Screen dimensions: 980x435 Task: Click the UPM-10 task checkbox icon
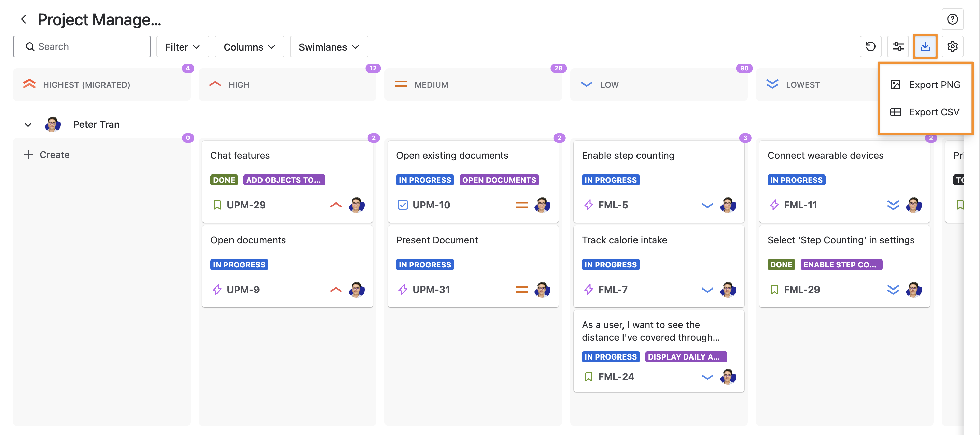coord(403,205)
